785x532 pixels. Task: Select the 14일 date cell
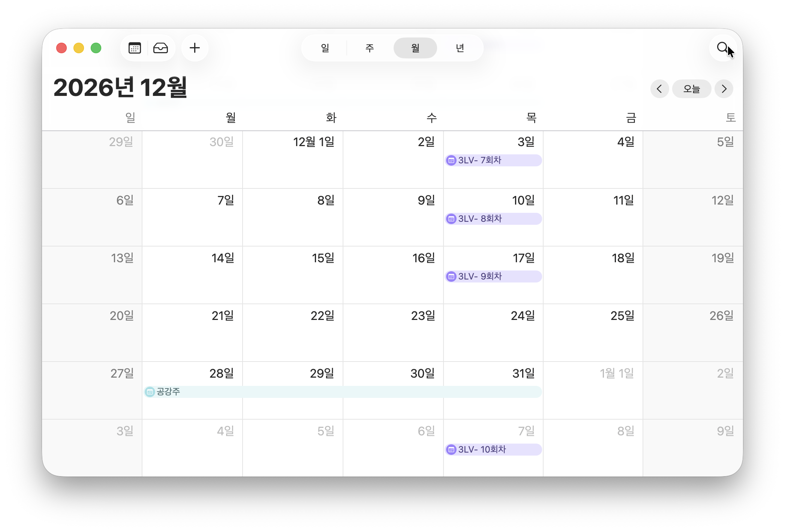coord(192,275)
